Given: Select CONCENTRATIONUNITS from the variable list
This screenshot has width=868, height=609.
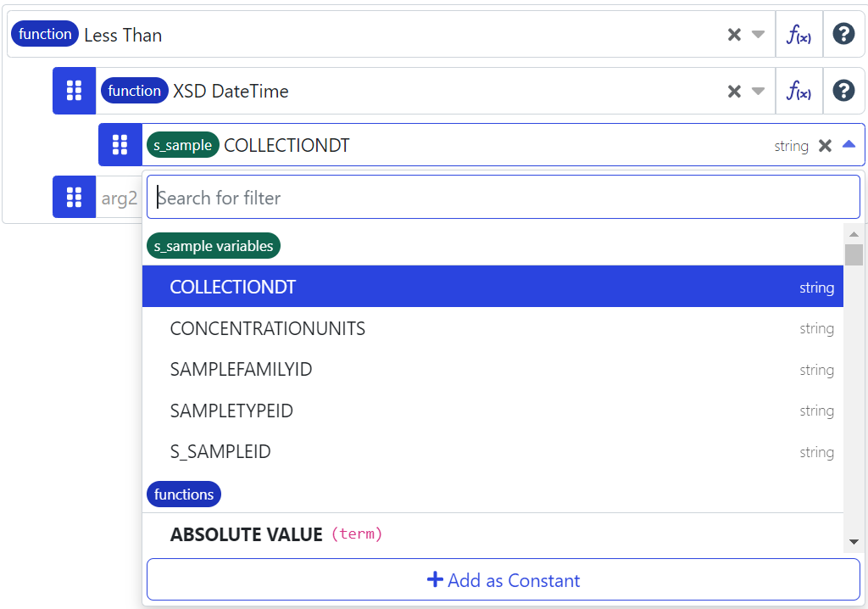Looking at the screenshot, I should 267,328.
